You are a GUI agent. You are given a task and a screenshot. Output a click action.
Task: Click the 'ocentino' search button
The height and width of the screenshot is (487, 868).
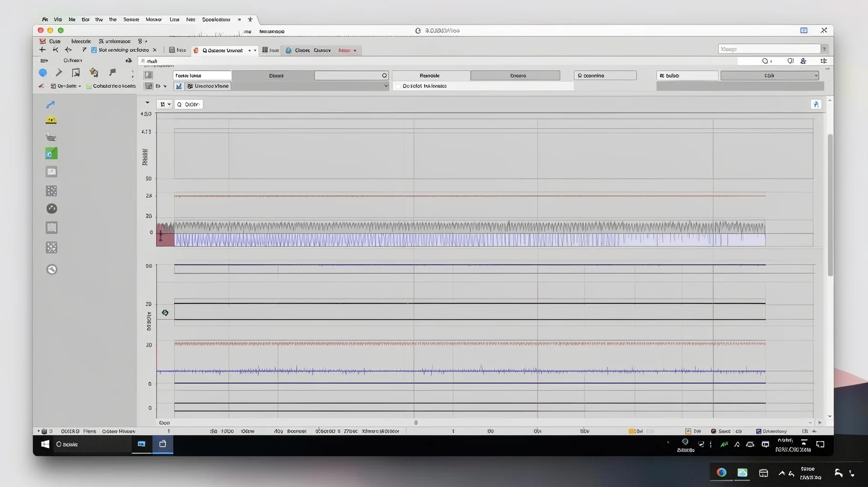point(605,76)
